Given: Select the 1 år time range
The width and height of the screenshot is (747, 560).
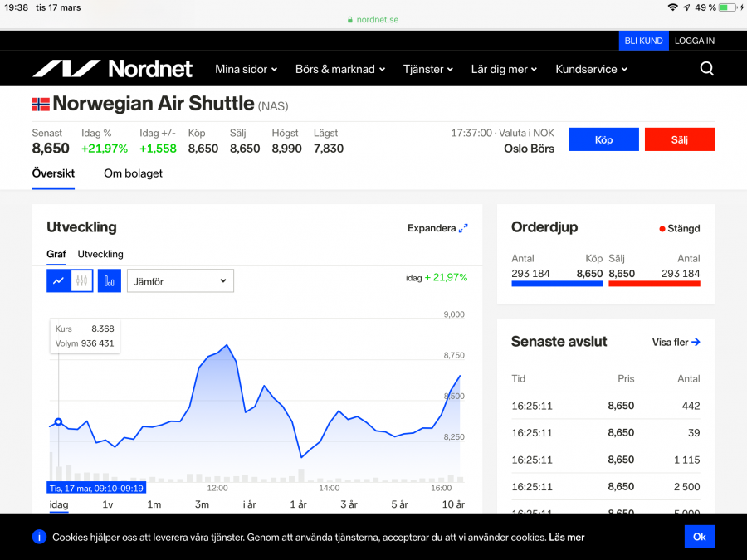Looking at the screenshot, I should click(298, 504).
